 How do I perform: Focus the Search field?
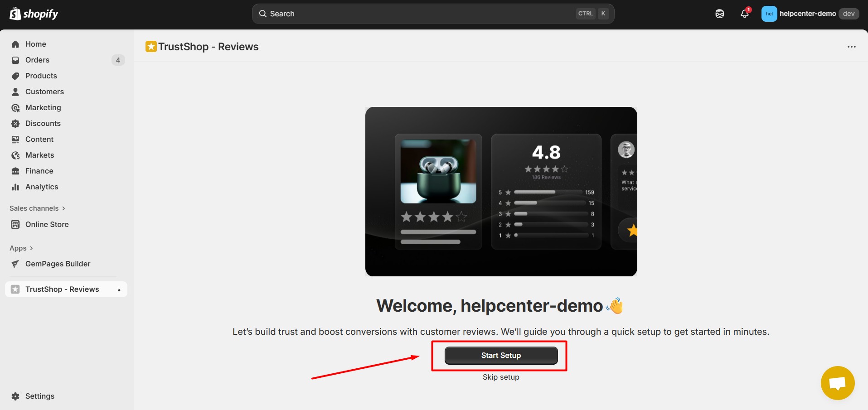[422, 14]
